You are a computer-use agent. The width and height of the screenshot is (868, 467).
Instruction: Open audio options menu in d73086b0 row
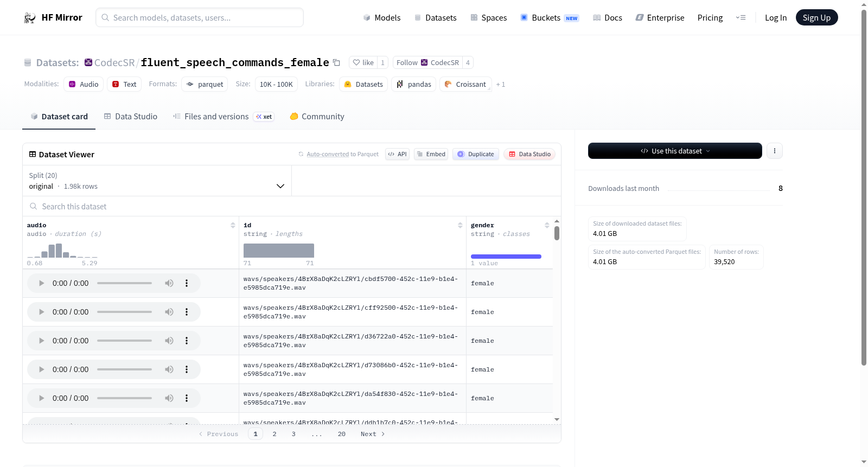click(x=187, y=369)
